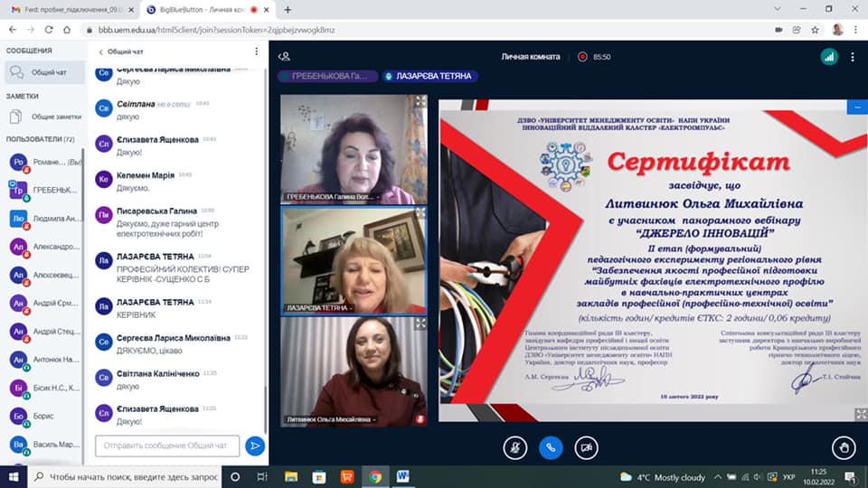This screenshot has width=868, height=488.
Task: Leave audio with the blue phone button
Action: point(550,446)
